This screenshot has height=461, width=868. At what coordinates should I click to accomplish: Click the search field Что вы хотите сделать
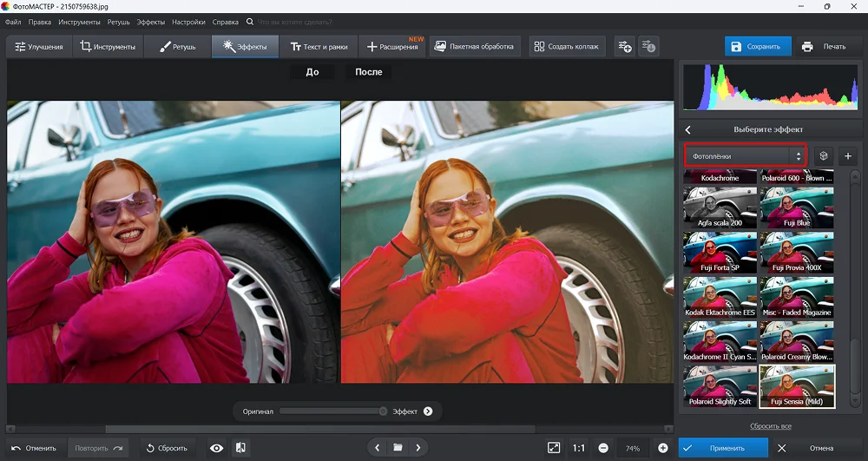click(294, 22)
